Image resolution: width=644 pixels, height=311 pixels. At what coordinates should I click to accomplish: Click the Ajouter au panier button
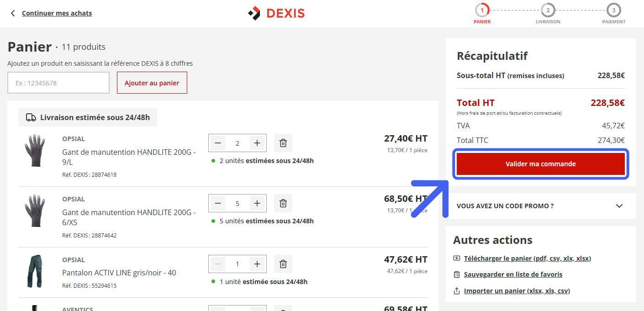coord(152,83)
